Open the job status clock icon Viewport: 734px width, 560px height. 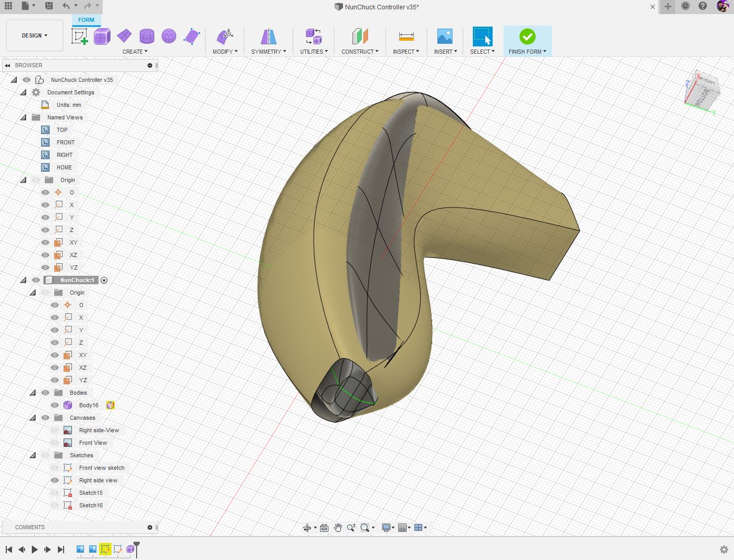point(686,6)
